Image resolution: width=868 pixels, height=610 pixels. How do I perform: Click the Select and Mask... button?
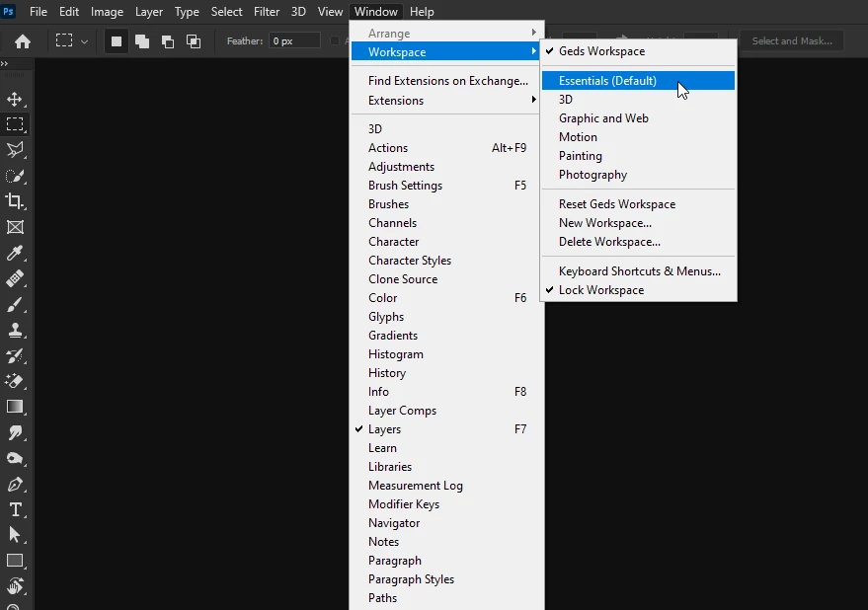click(792, 40)
